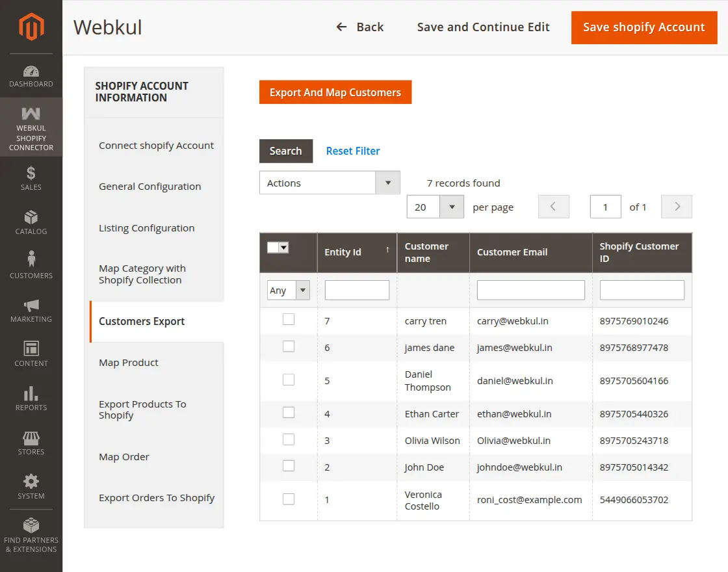
Task: Click the Reset Filter link
Action: coord(353,151)
